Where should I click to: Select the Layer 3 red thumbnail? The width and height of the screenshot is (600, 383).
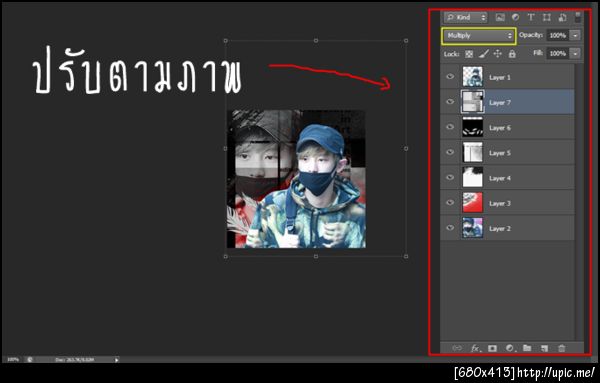(473, 203)
